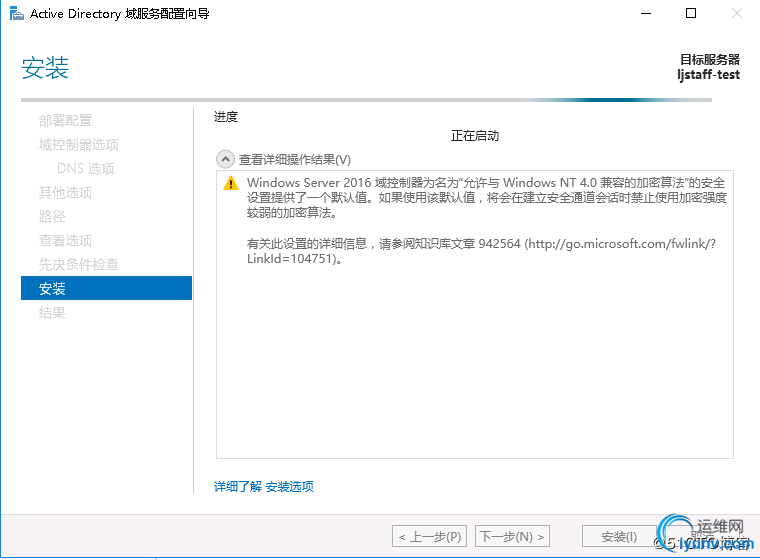Click the 正在启动 progress status text
Screen dimensions: 760x560
(475, 136)
